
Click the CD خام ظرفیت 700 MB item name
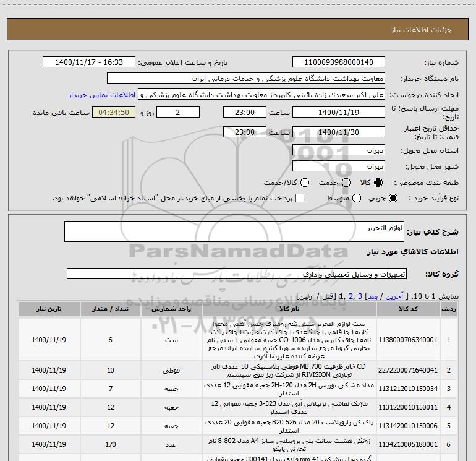point(289,371)
